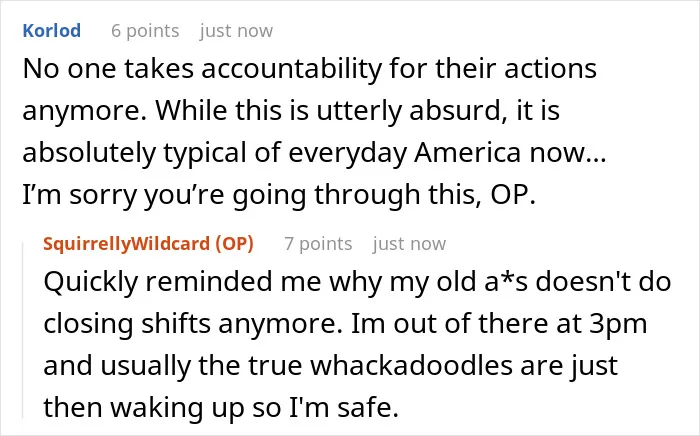Click the line 'then waking up so I'm safe.'
Image resolution: width=700 pixels, height=436 pixels.
pyautogui.click(x=221, y=408)
